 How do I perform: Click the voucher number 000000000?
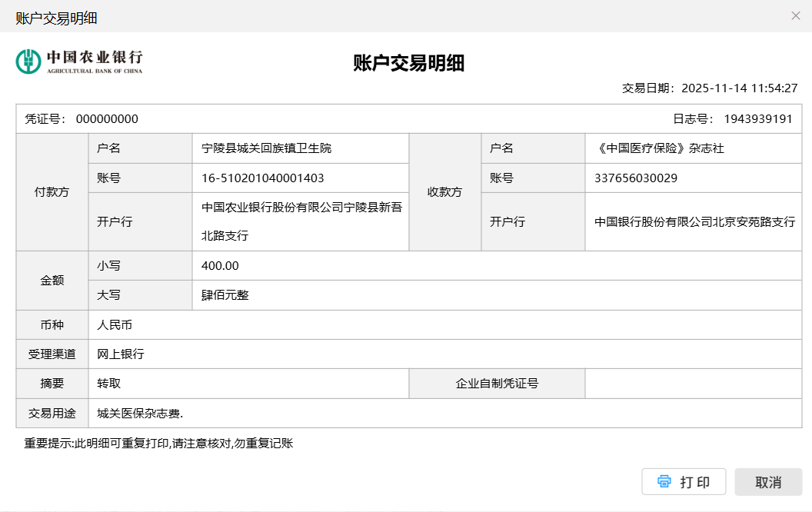tap(107, 119)
